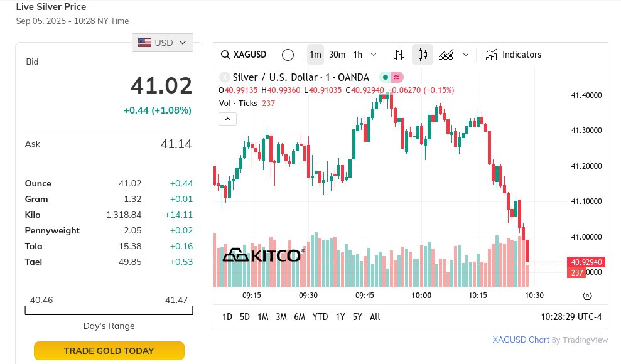Switch to 1D date range
Screen dimensions: 621x364
click(x=227, y=317)
